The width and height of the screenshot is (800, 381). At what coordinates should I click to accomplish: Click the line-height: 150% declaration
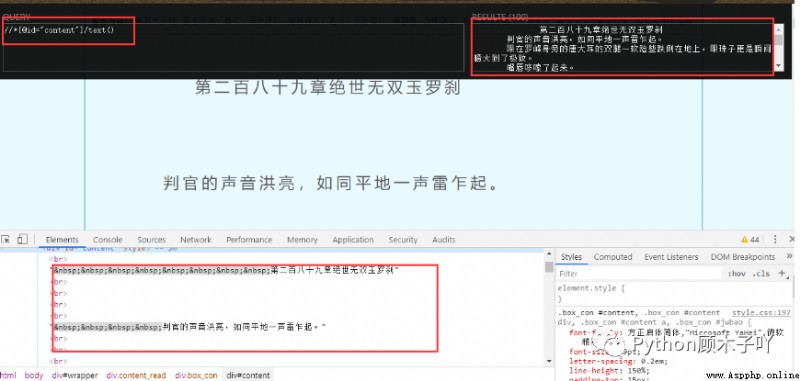[x=610, y=371]
